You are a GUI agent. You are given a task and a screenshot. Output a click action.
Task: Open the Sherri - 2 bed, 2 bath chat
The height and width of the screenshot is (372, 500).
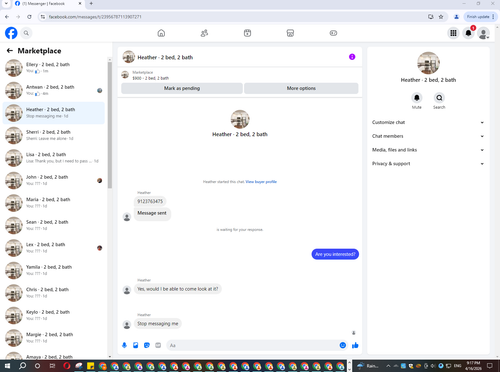click(54, 135)
